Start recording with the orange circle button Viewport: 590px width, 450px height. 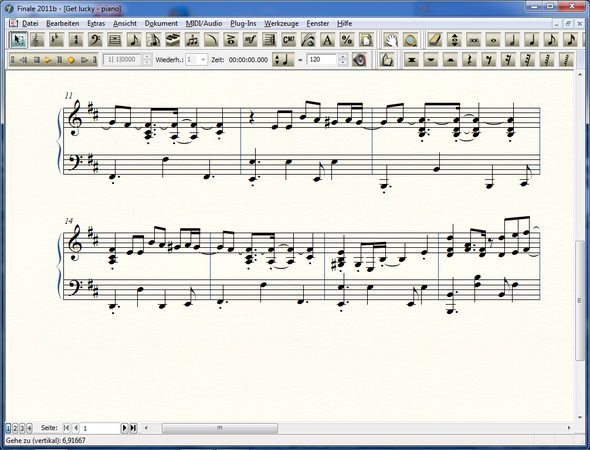point(71,59)
